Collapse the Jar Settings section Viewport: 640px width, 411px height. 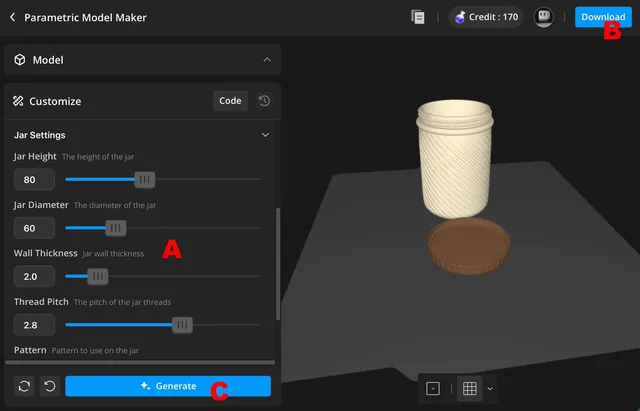point(265,135)
